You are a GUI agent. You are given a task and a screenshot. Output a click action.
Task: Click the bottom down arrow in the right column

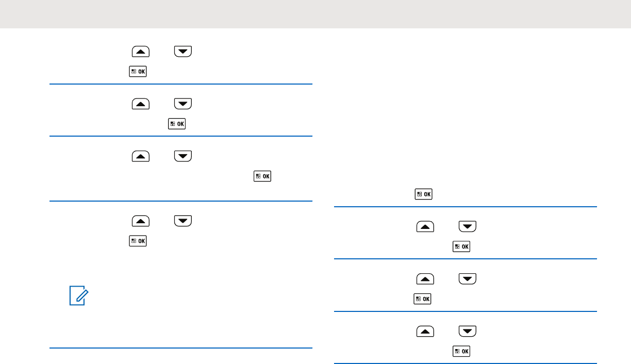point(468,332)
